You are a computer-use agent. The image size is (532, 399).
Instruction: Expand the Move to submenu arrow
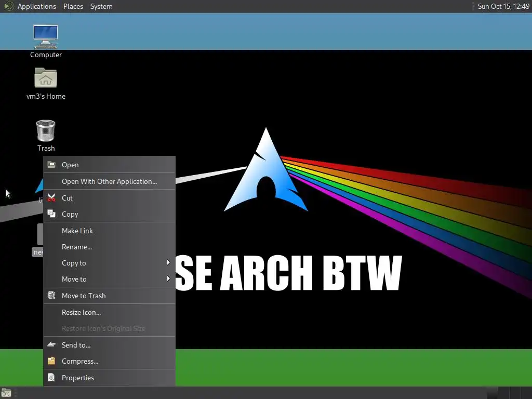[168, 278]
